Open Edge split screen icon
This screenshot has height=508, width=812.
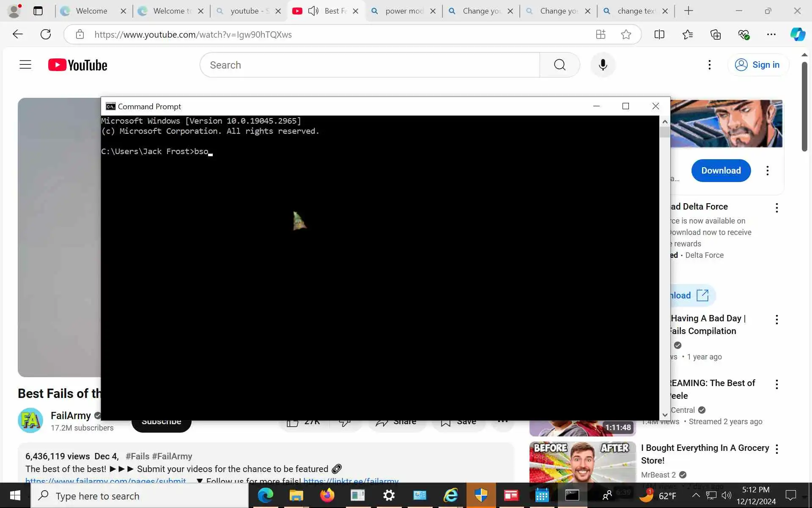[659, 34]
